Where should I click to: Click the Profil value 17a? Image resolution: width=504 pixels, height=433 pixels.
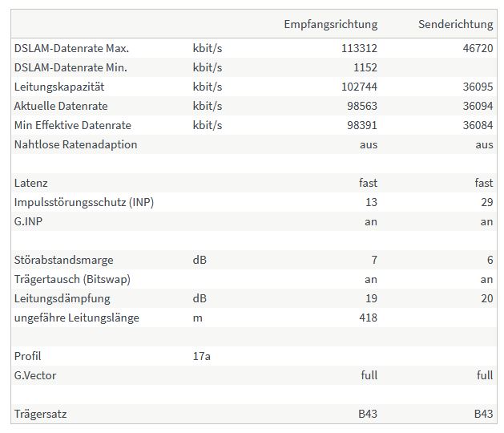[202, 357]
